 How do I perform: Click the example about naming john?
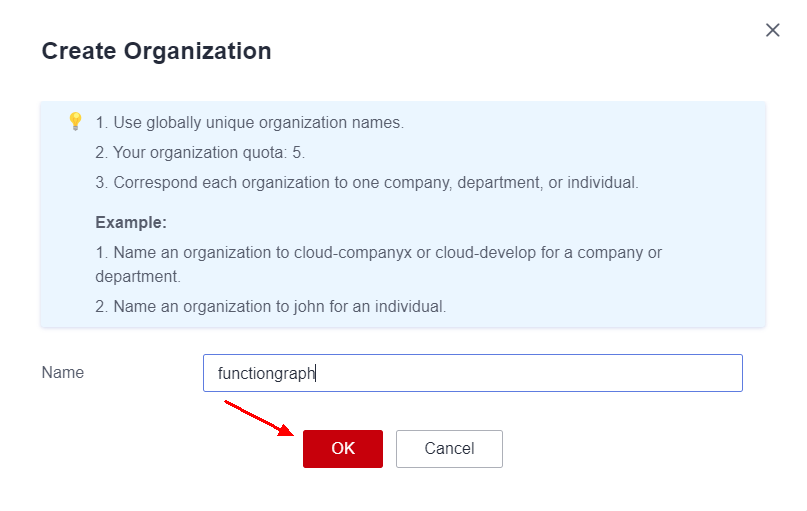[x=270, y=307]
